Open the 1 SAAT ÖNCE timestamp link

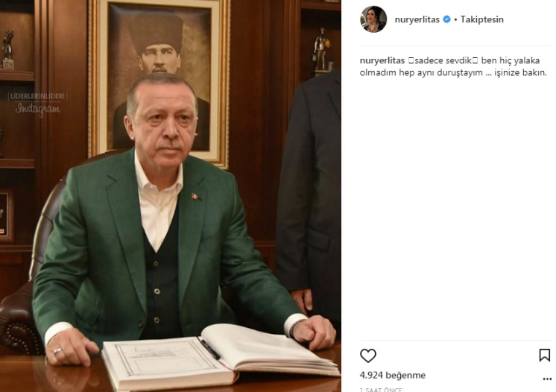click(x=381, y=390)
